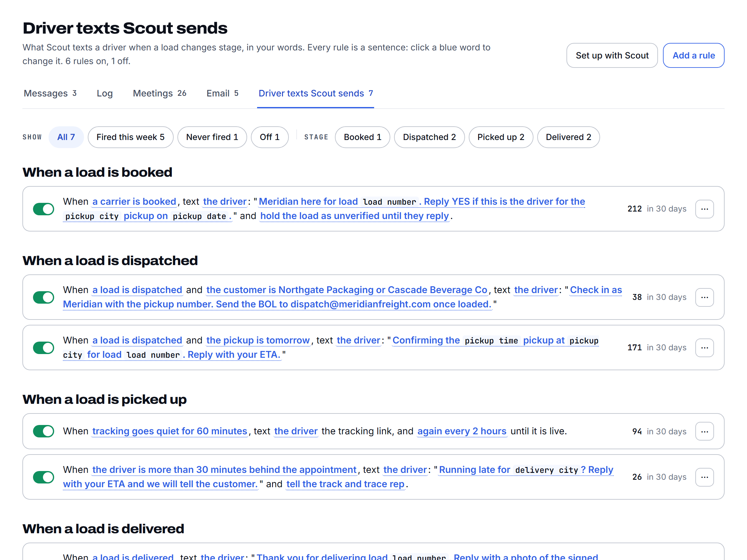Open the Log tab
The width and height of the screenshot is (747, 560).
coord(105,93)
